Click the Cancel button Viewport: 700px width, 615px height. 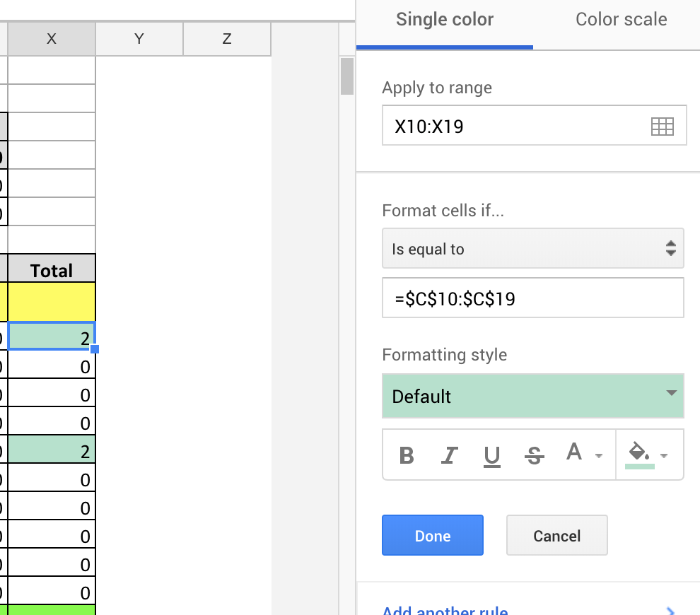556,536
